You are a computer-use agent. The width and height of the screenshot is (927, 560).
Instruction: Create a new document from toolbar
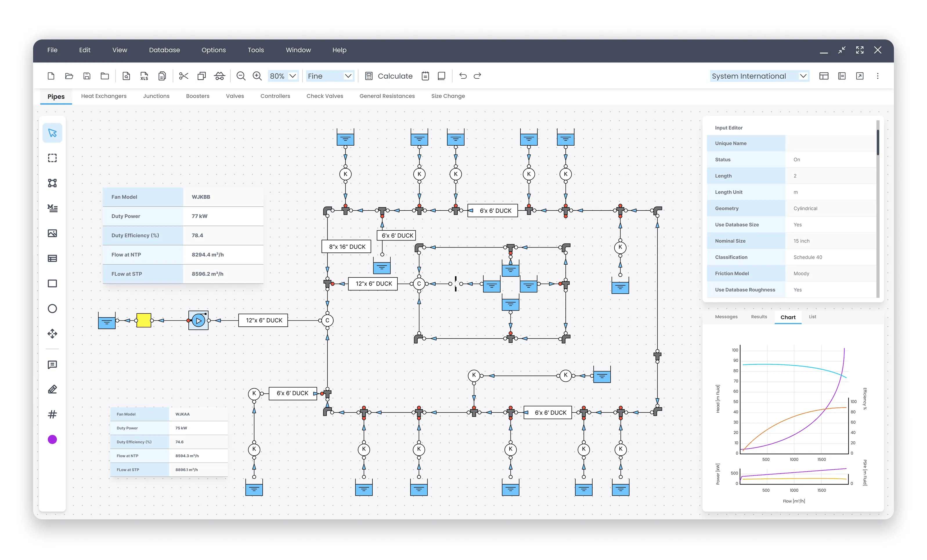[51, 76]
